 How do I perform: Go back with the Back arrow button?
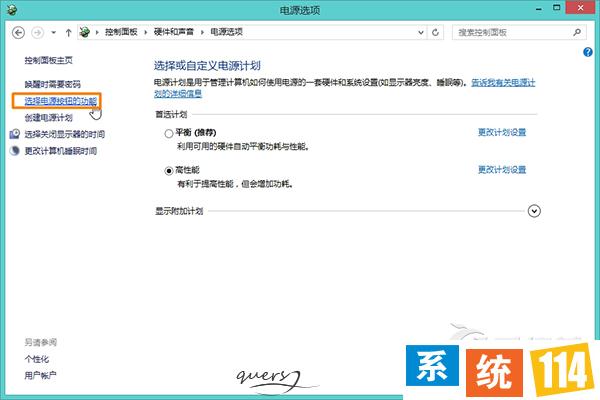[18, 33]
